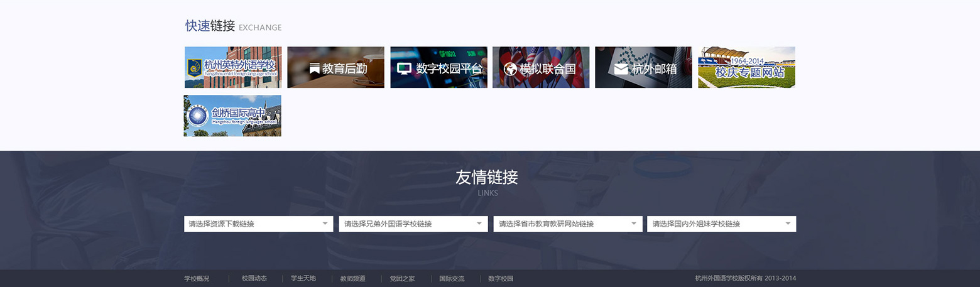The height and width of the screenshot is (287, 980).
Task: Click the globe icon on 模拟联合国 tile
Action: [x=510, y=68]
